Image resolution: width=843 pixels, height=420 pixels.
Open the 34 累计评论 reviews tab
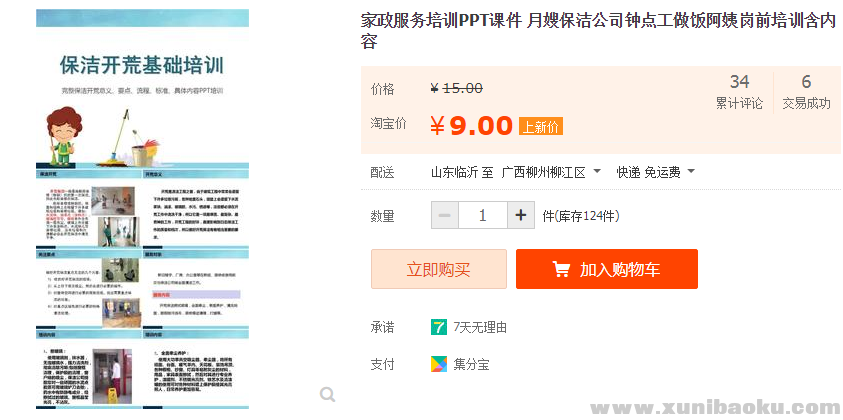point(739,91)
